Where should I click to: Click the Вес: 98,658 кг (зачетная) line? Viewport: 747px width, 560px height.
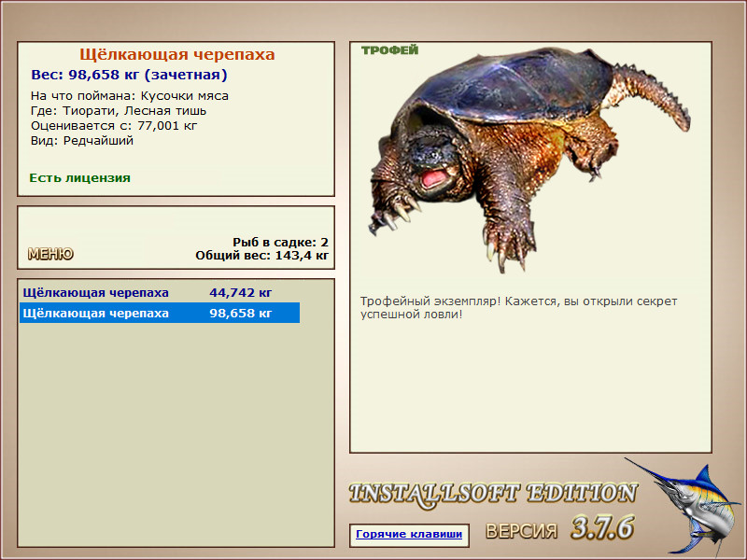[x=129, y=75]
